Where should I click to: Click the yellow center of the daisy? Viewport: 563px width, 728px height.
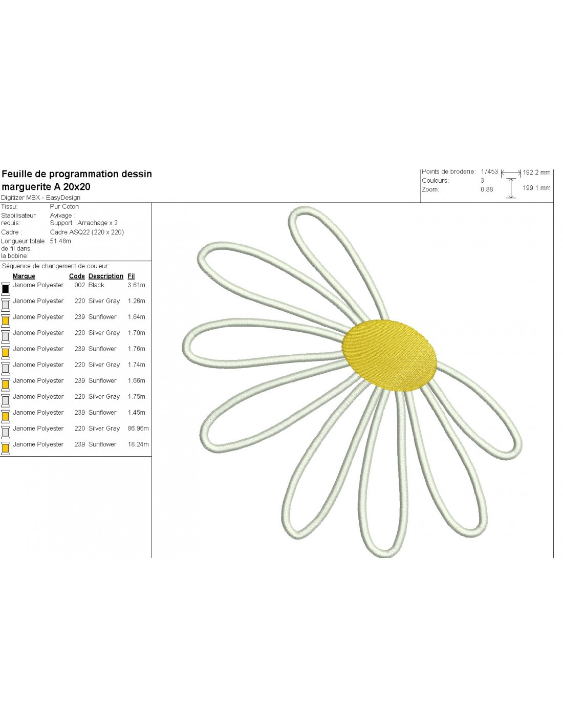click(389, 356)
